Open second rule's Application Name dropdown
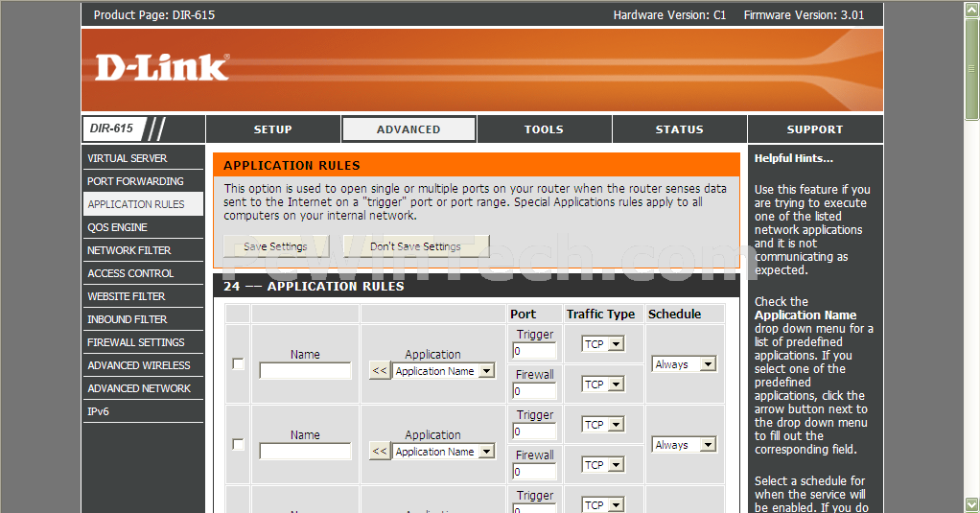 click(444, 452)
